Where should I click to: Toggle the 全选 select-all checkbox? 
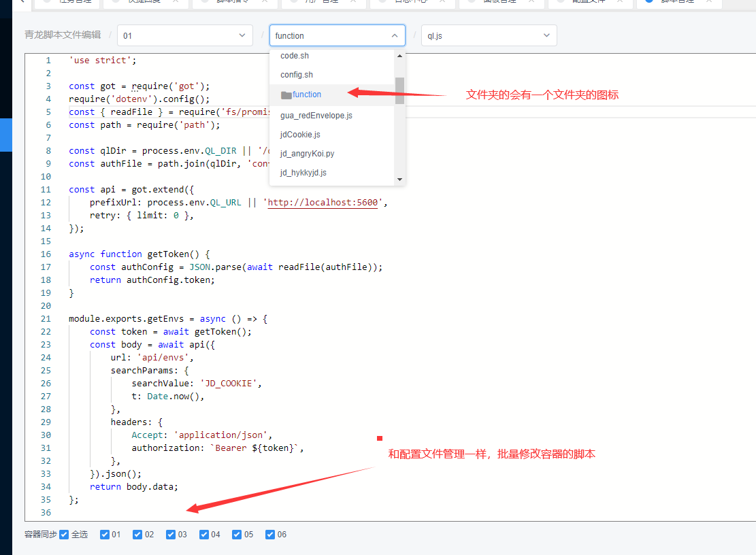(x=64, y=535)
